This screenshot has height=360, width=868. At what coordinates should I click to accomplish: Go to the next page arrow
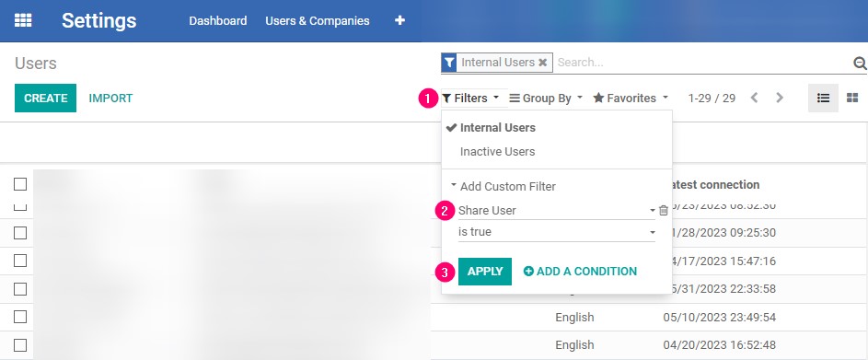point(780,98)
